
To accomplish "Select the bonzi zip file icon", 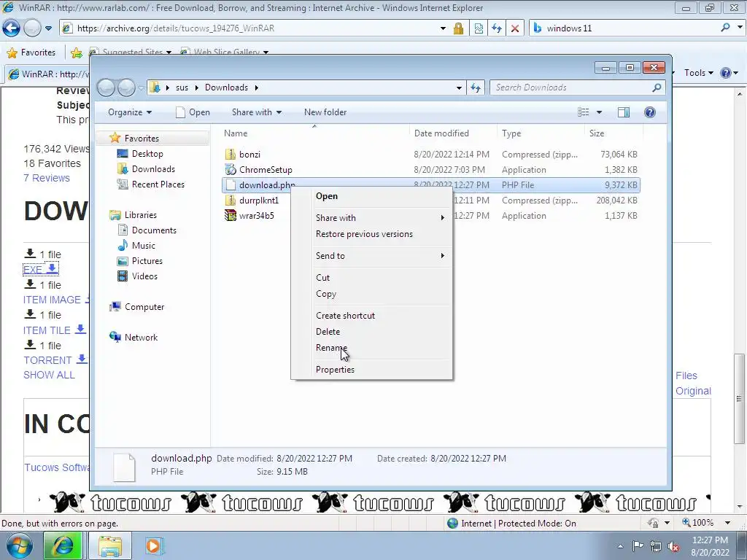I will coord(231,155).
